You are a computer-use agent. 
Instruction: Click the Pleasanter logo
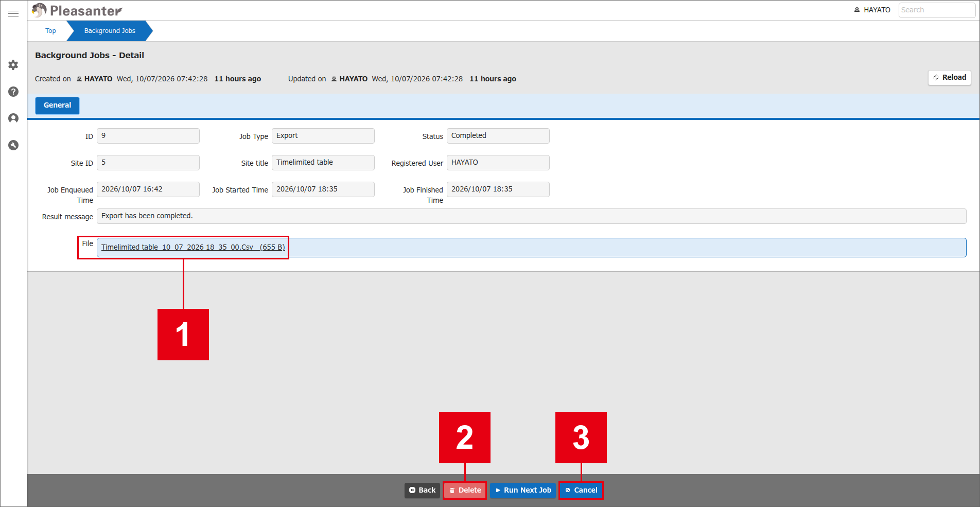click(x=77, y=10)
